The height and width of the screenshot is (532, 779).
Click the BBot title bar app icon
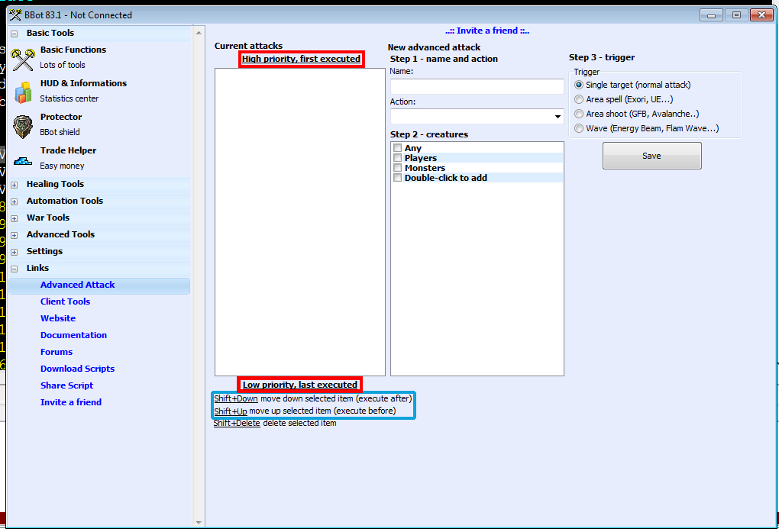coord(15,15)
